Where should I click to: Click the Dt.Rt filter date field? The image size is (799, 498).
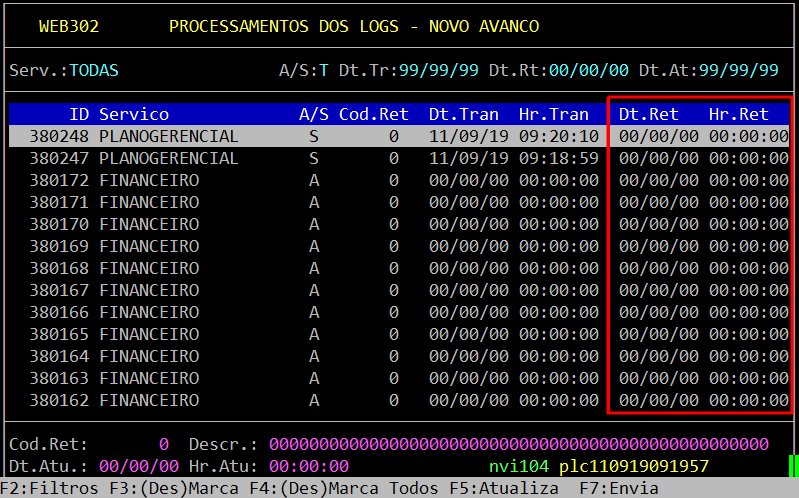point(588,70)
